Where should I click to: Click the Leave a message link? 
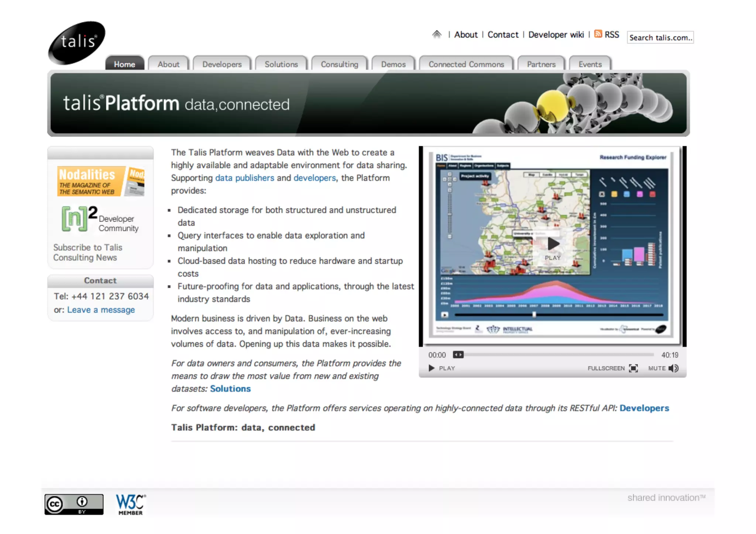point(101,310)
